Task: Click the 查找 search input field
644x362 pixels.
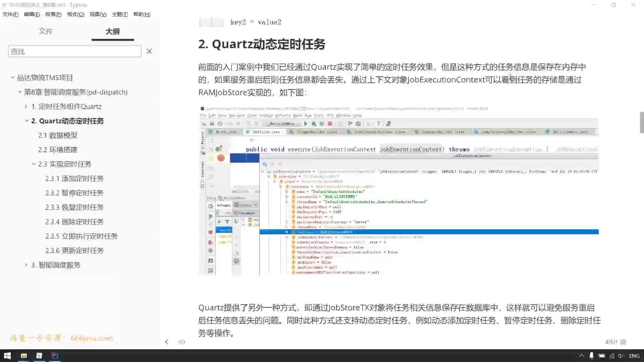Action: 74,51
